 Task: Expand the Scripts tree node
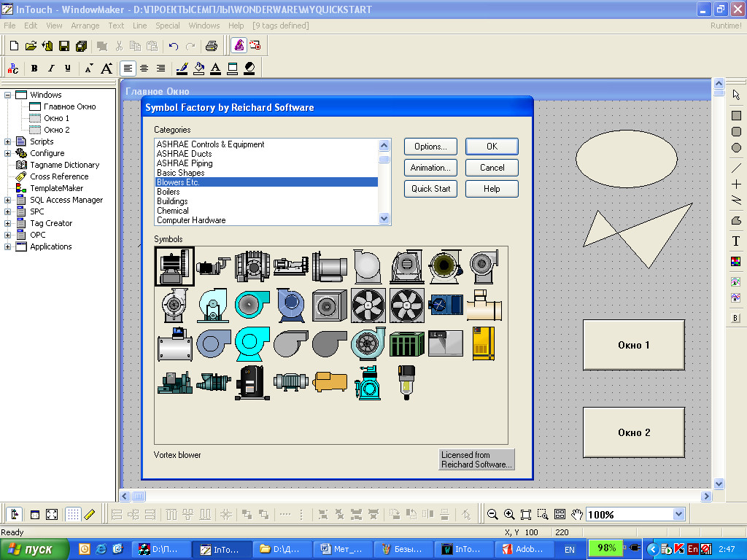[x=7, y=141]
